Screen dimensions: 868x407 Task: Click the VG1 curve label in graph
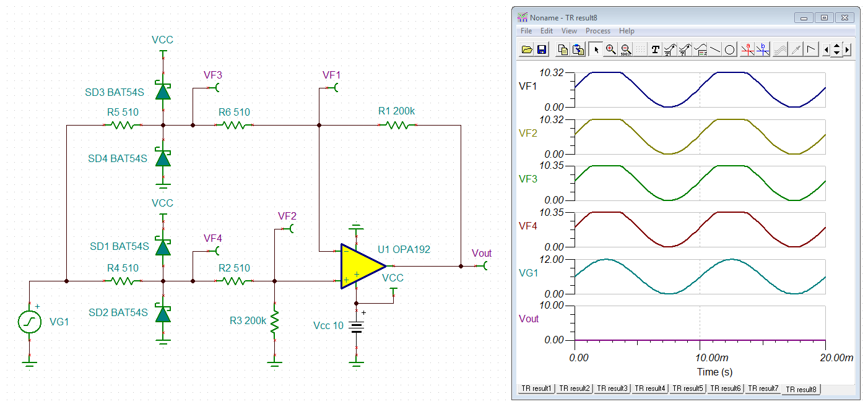[528, 272]
